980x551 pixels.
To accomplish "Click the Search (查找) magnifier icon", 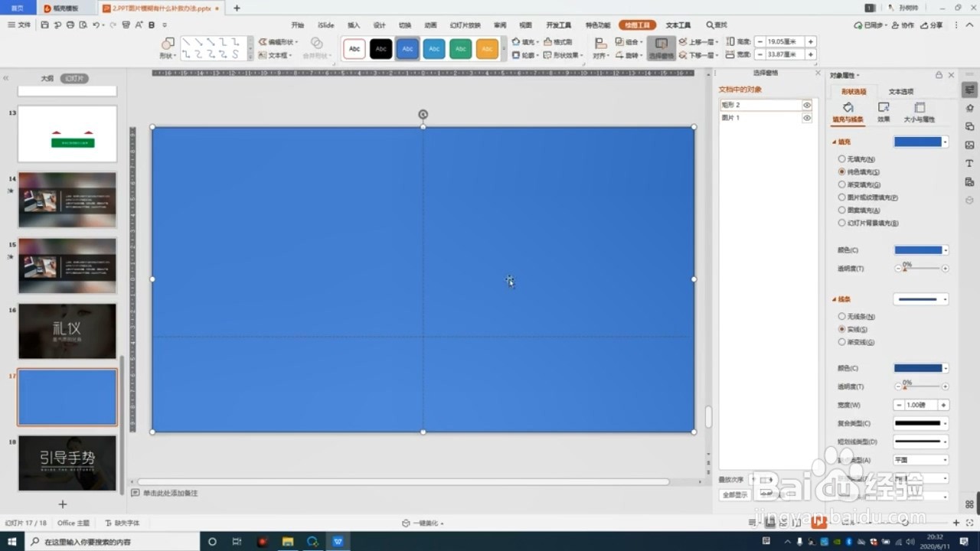I will (710, 25).
